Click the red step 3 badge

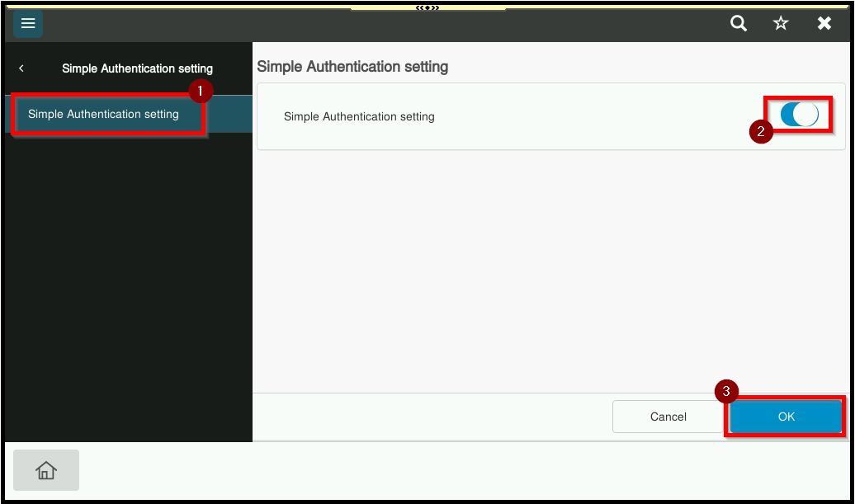coord(726,392)
